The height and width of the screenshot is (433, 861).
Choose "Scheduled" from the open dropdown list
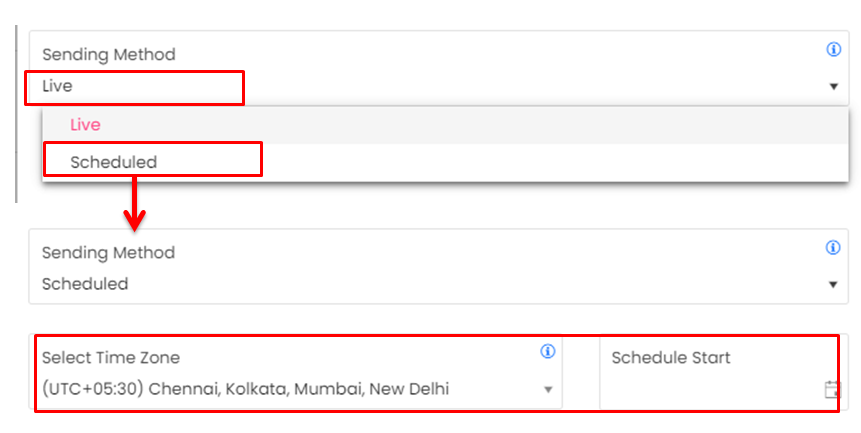(x=114, y=162)
